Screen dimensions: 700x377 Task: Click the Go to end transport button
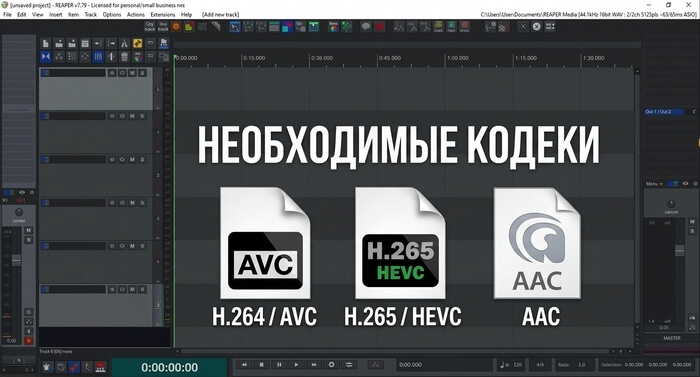pos(314,364)
